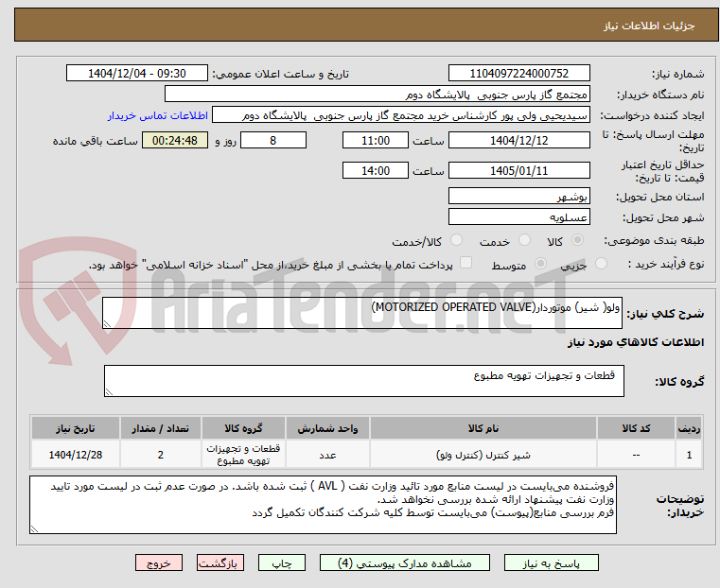Click the unit cell عدد
The image size is (720, 588).
[327, 455]
